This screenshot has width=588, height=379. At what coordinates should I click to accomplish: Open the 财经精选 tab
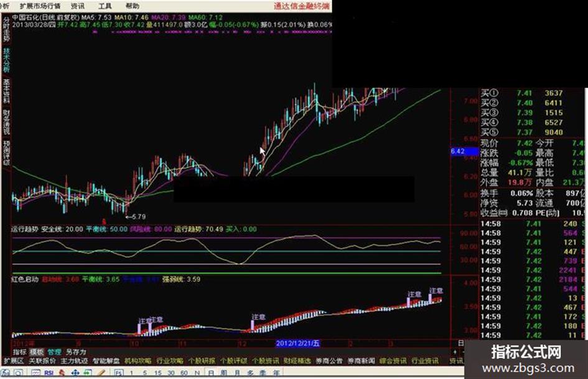tap(297, 361)
